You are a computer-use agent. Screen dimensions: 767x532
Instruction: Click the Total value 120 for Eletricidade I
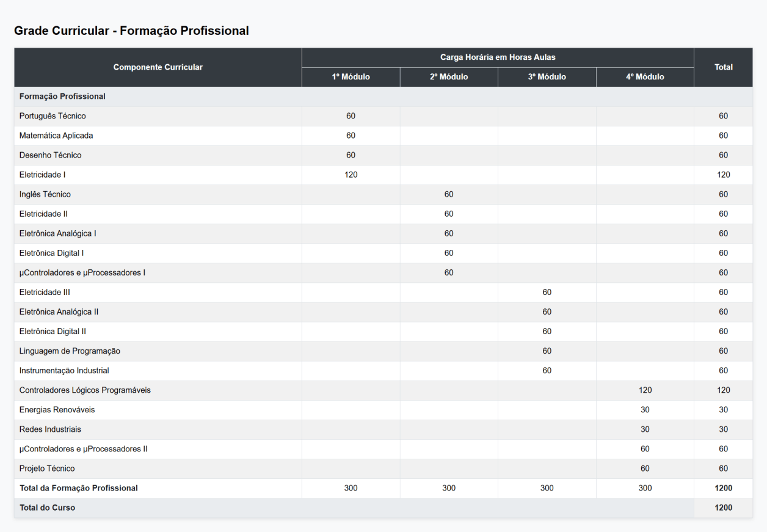pyautogui.click(x=724, y=175)
